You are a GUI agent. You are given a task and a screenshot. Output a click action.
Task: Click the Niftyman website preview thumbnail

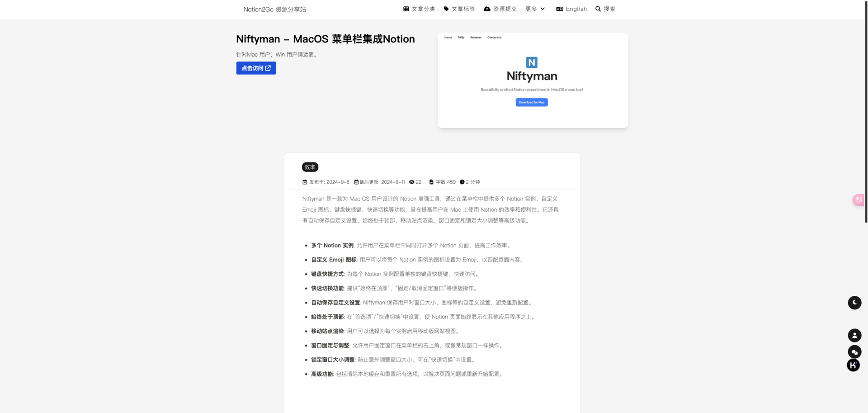[x=533, y=80]
